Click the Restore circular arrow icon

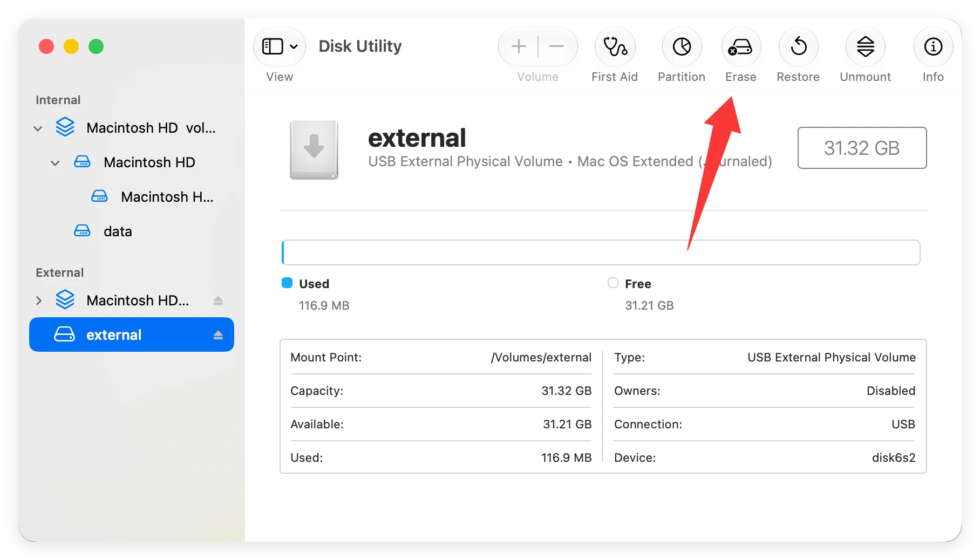[x=798, y=47]
